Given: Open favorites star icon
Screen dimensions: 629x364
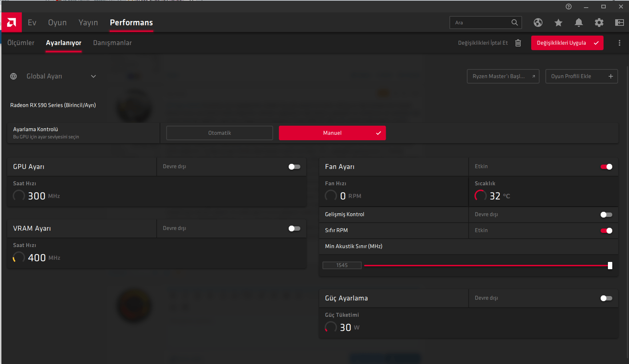Looking at the screenshot, I should click(558, 23).
